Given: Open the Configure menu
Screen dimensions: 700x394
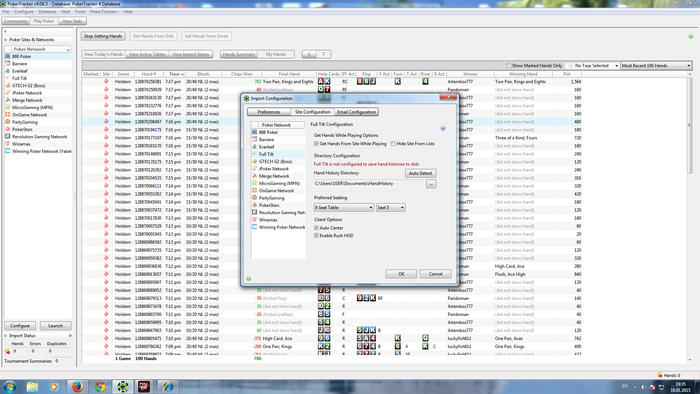Looking at the screenshot, I should coord(24,12).
